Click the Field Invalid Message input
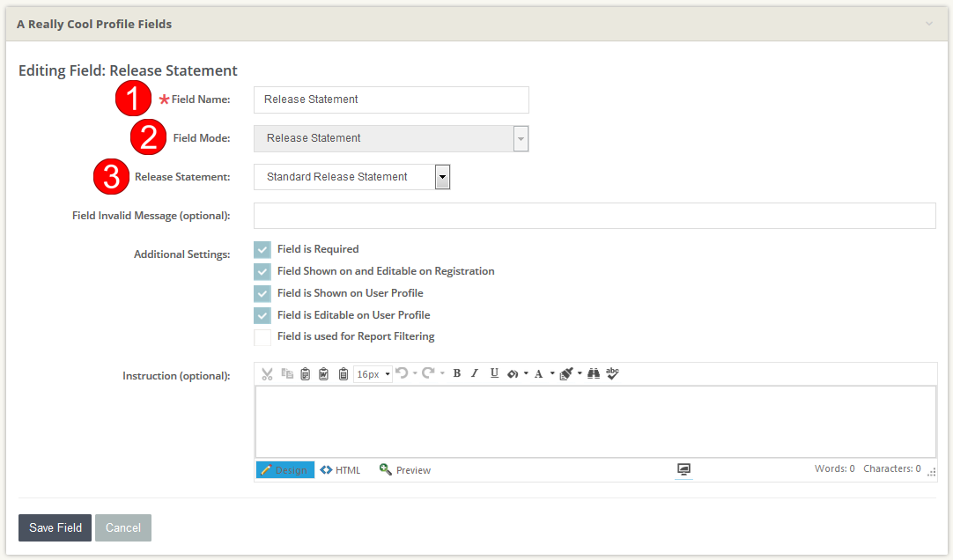953x560 pixels. tap(595, 216)
